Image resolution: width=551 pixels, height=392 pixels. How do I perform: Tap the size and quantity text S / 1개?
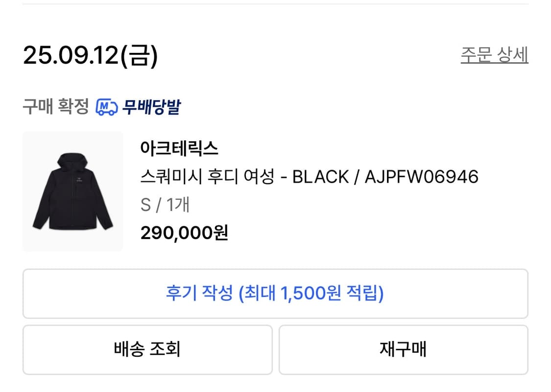click(165, 205)
